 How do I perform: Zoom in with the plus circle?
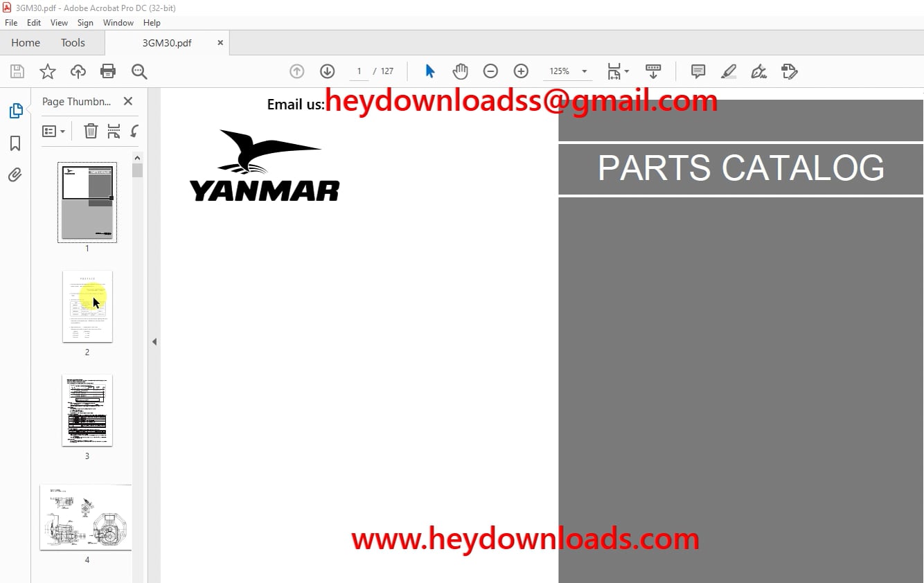tap(521, 71)
